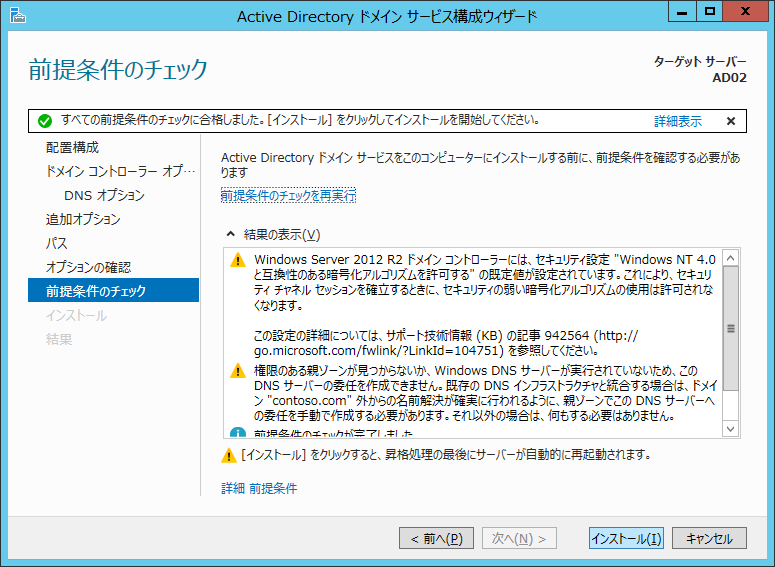Open the 詳細 前提条件 link
This screenshot has width=775, height=567.
point(259,488)
